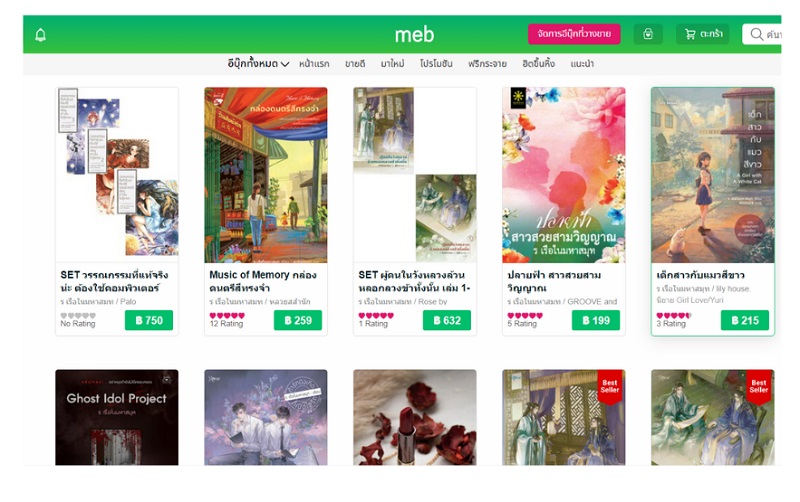The height and width of the screenshot is (502, 800).
Task: Open Music of Memory book cover
Action: [x=266, y=175]
